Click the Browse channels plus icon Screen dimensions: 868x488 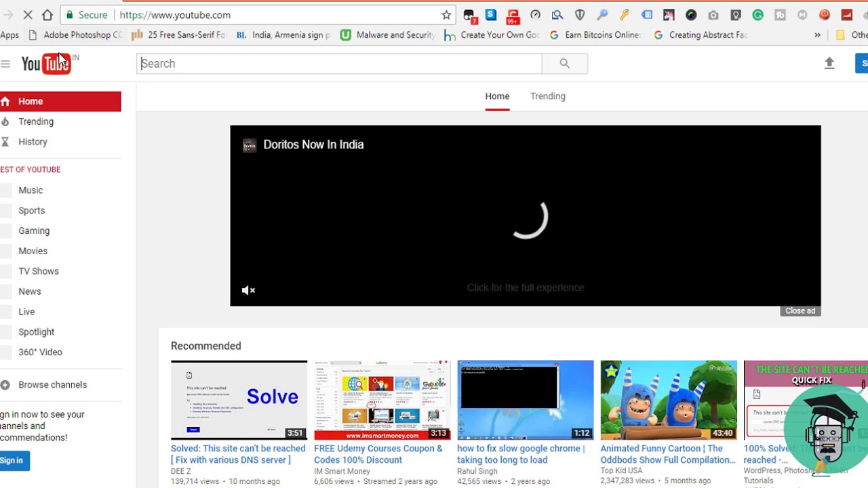5,384
